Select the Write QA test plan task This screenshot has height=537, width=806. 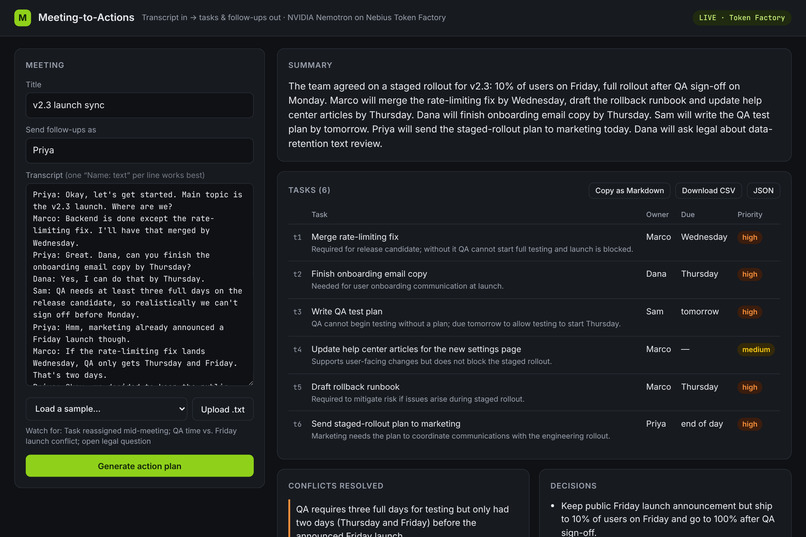point(534,317)
